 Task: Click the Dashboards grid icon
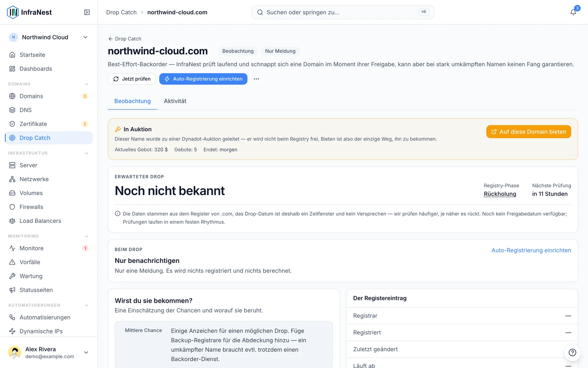(x=12, y=69)
